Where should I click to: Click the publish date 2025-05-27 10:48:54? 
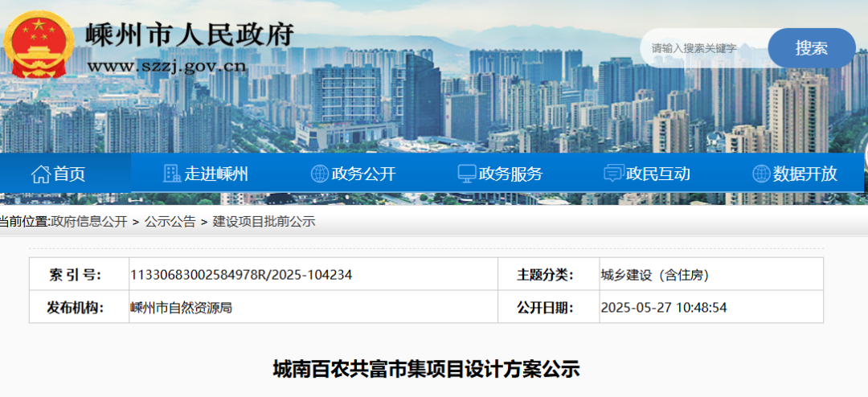[664, 307]
